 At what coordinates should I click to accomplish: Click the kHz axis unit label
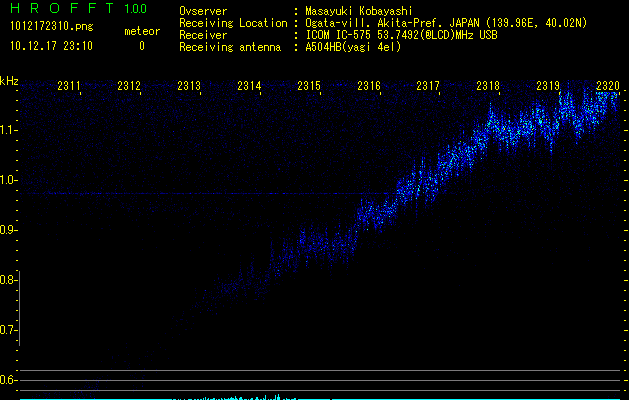pyautogui.click(x=9, y=81)
